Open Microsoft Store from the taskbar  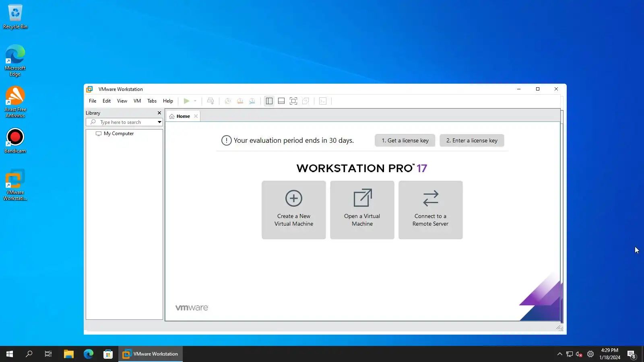coord(108,354)
